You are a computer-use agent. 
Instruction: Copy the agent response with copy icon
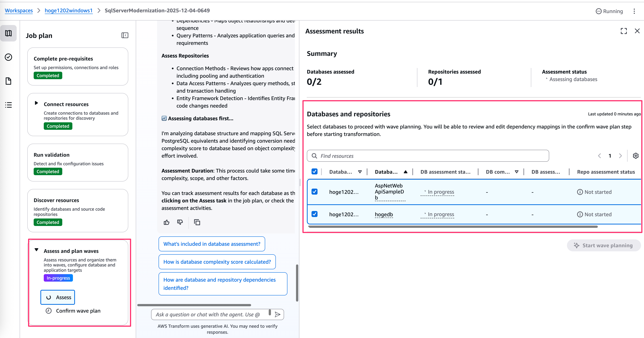click(197, 222)
